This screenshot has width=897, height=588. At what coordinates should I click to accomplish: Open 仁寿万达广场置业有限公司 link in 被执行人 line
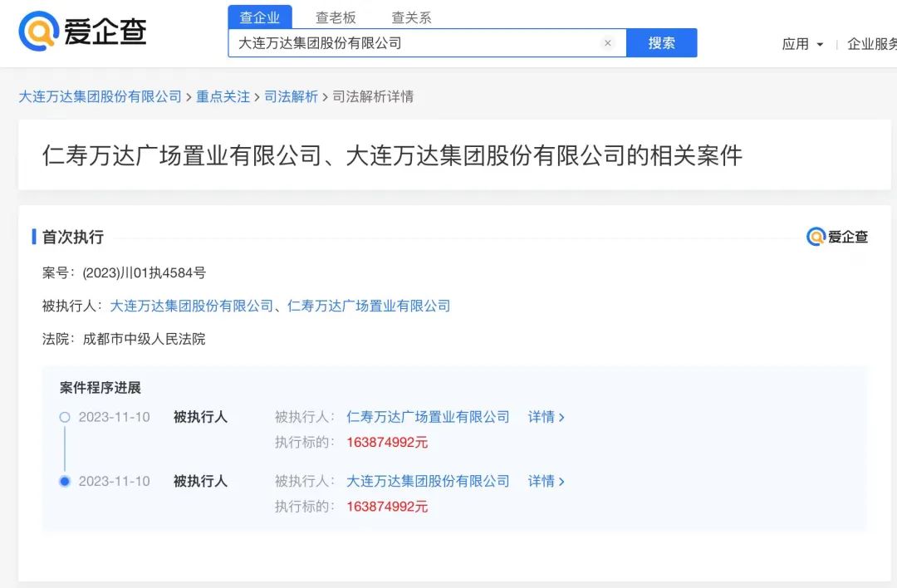tap(369, 306)
